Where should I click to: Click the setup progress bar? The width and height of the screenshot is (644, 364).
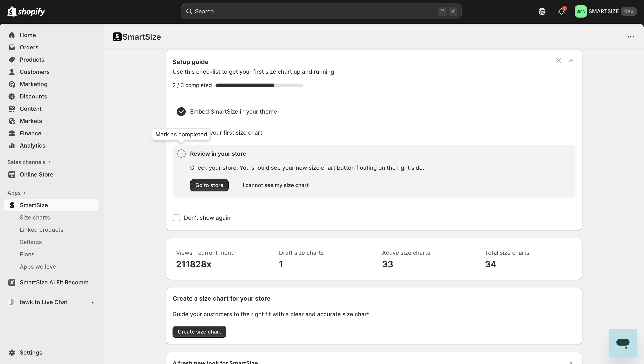pos(259,86)
